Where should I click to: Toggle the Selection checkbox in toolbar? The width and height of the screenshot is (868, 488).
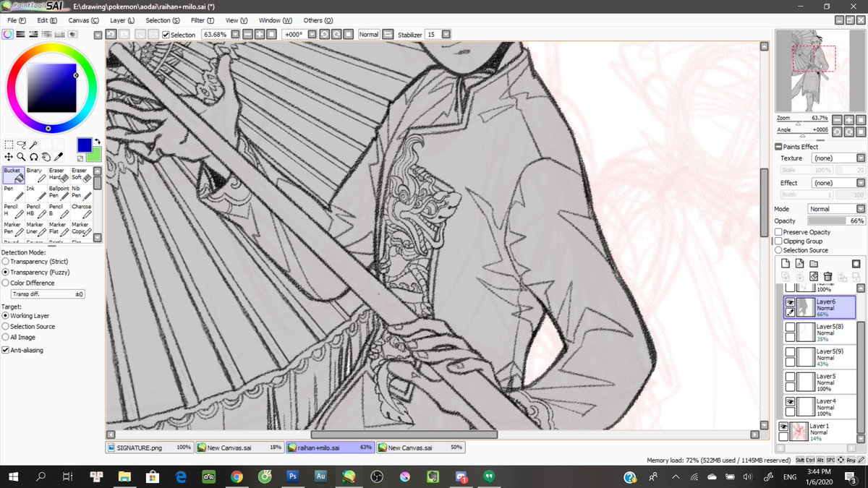[166, 35]
